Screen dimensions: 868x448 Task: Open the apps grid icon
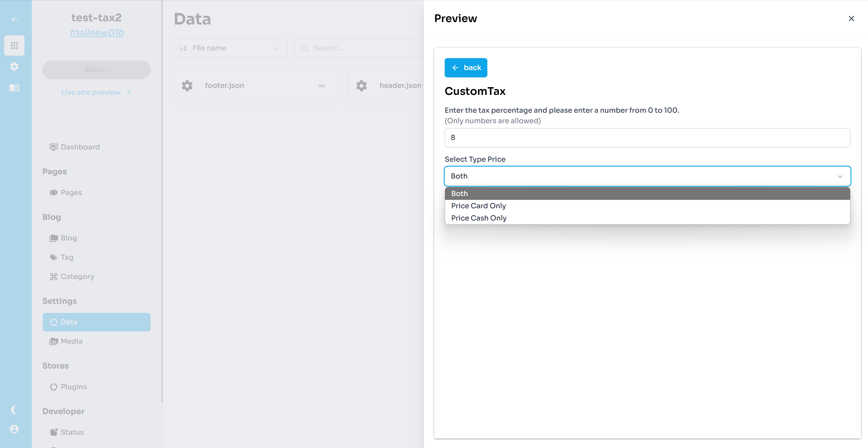pos(14,45)
